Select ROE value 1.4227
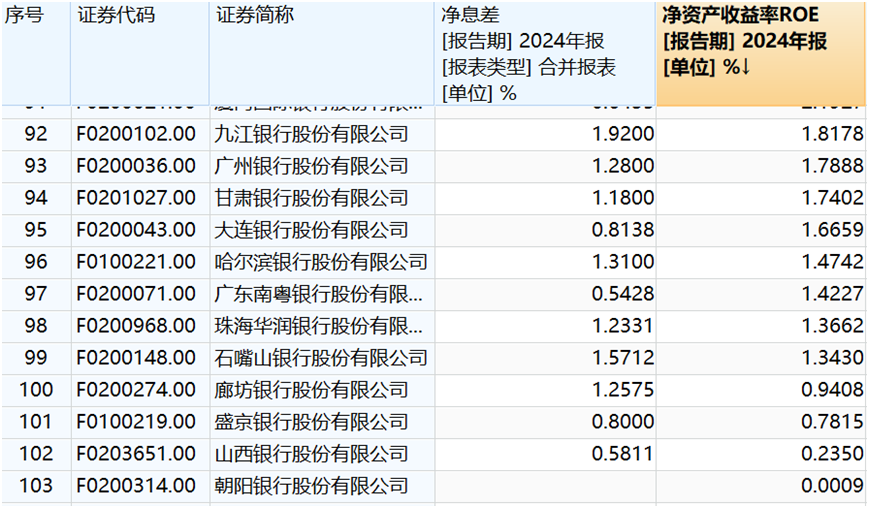The image size is (869, 508). point(832,294)
